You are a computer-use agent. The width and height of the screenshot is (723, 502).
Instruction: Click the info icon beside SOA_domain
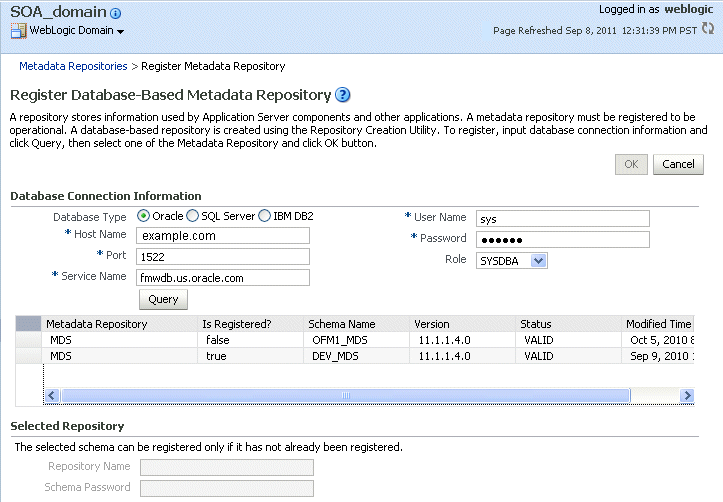[x=116, y=13]
